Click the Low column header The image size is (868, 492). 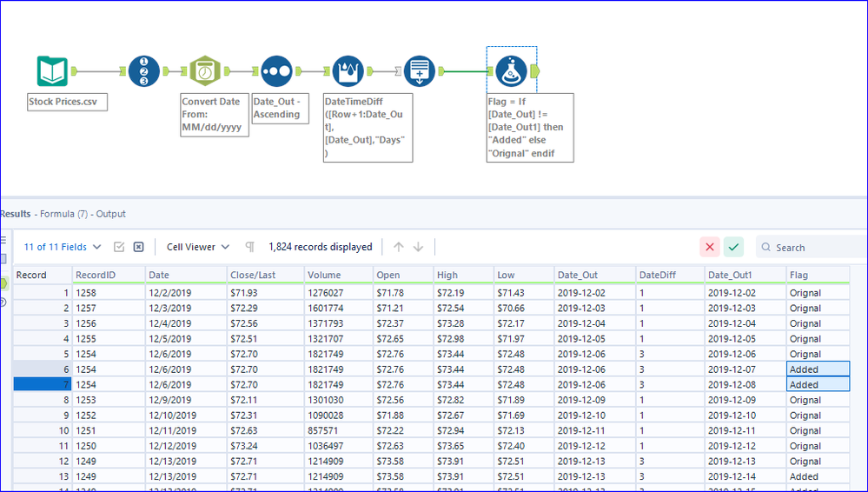point(524,275)
